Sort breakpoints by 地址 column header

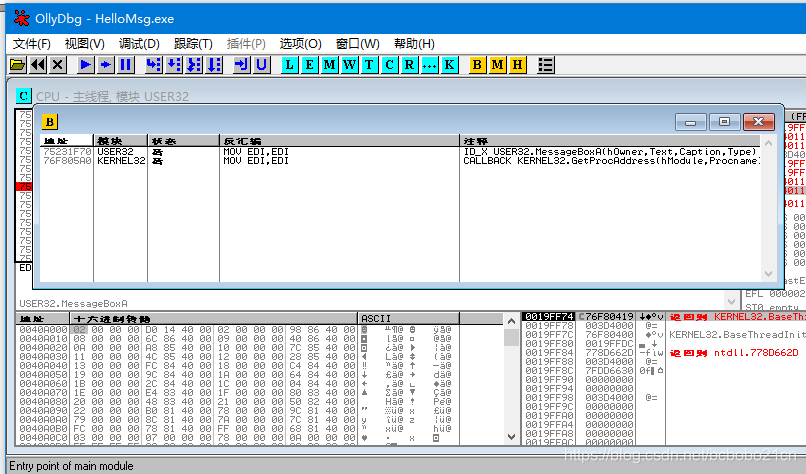tap(66, 141)
